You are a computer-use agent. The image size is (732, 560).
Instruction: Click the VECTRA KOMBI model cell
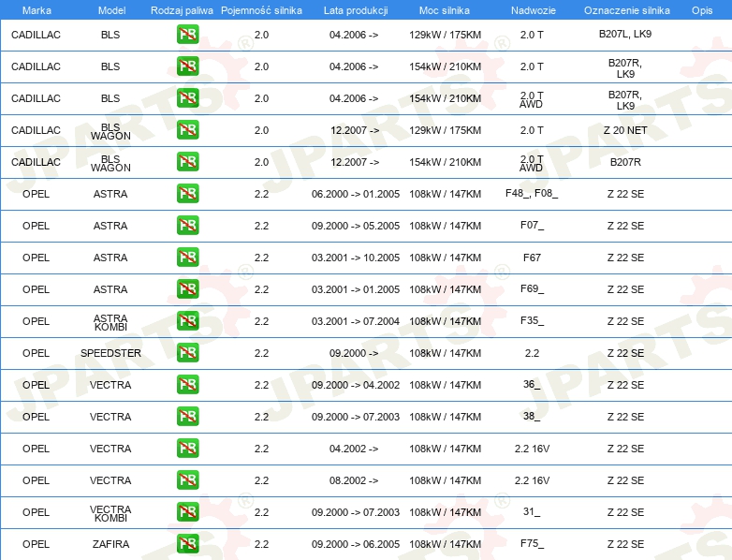coord(110,513)
